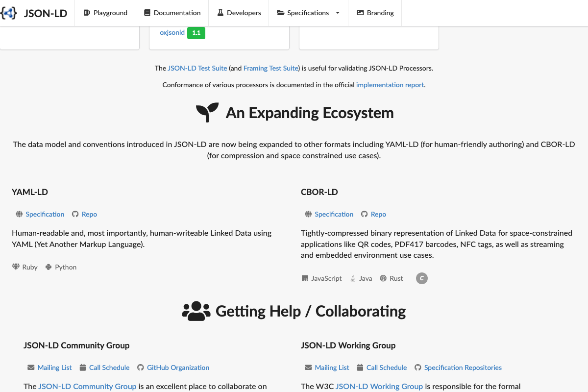Click the JSON-LD Working Group heading
Screen dimensions: 588x392
tap(348, 345)
